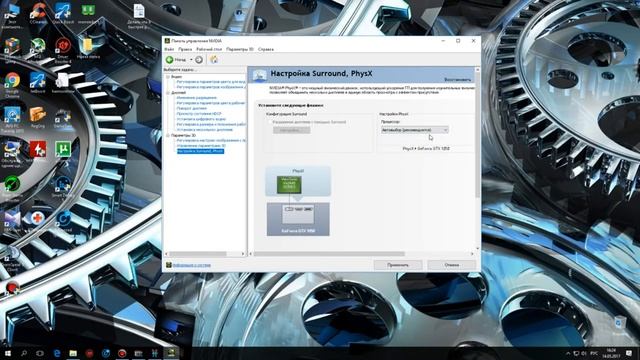Open video color adjustment task in tree
This screenshot has height=360, width=640.
[211, 82]
